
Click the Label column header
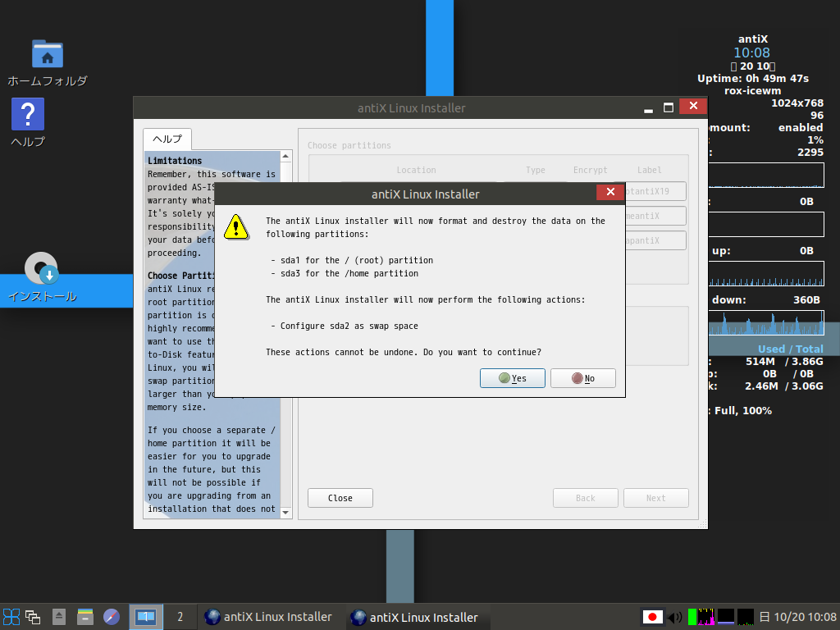click(x=650, y=170)
